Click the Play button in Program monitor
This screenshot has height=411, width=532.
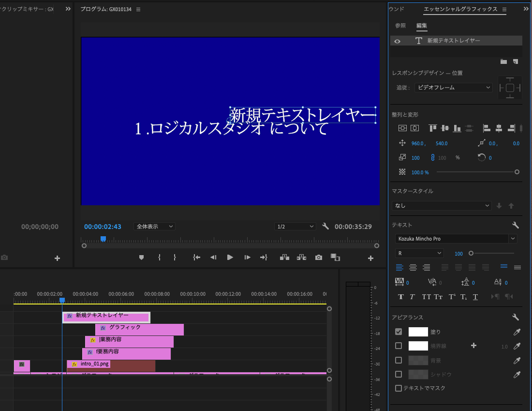[x=230, y=258]
